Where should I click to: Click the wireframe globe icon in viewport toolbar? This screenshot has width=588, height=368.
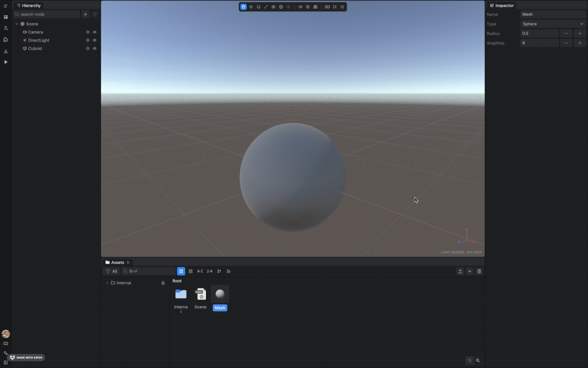(274, 7)
